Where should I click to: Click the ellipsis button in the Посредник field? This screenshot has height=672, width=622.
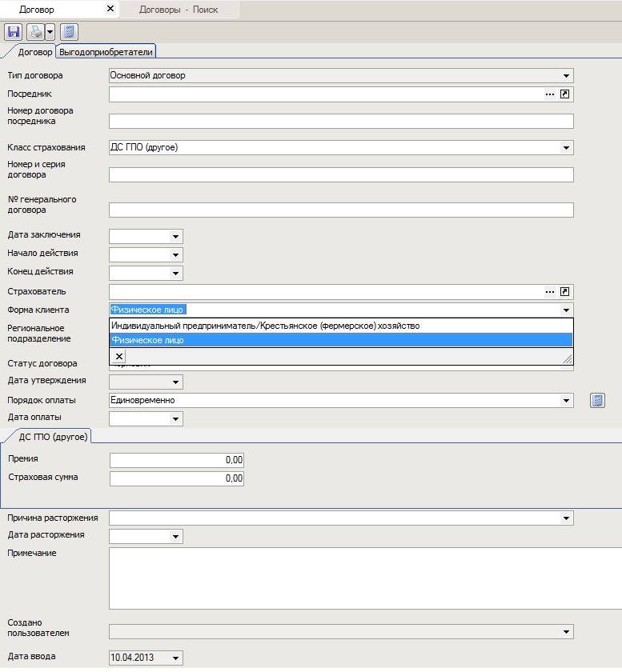[x=550, y=94]
